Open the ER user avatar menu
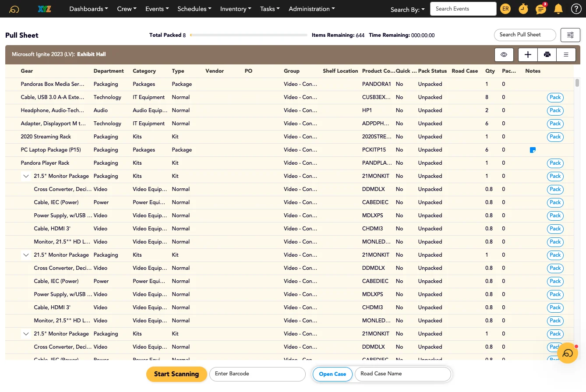This screenshot has width=586, height=392. pos(505,9)
